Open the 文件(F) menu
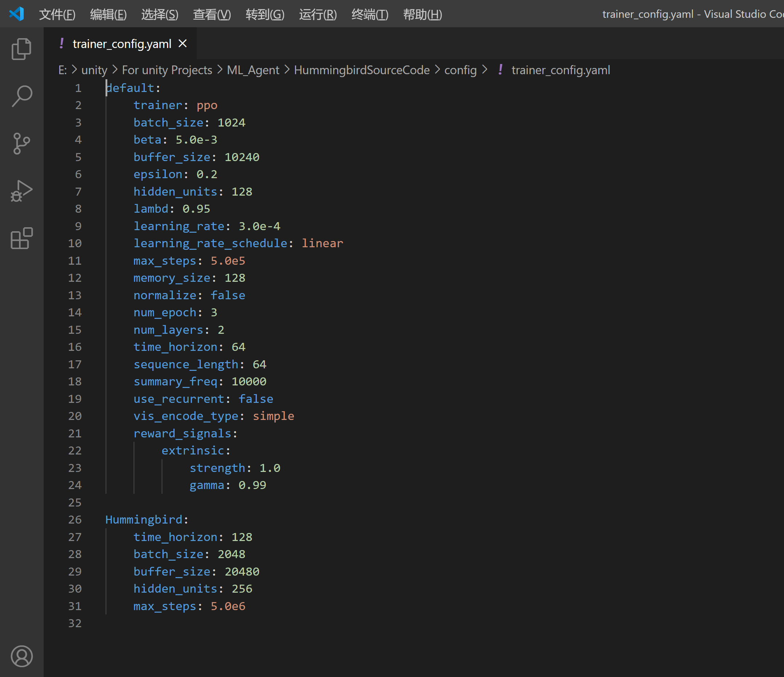The height and width of the screenshot is (677, 784). tap(57, 15)
